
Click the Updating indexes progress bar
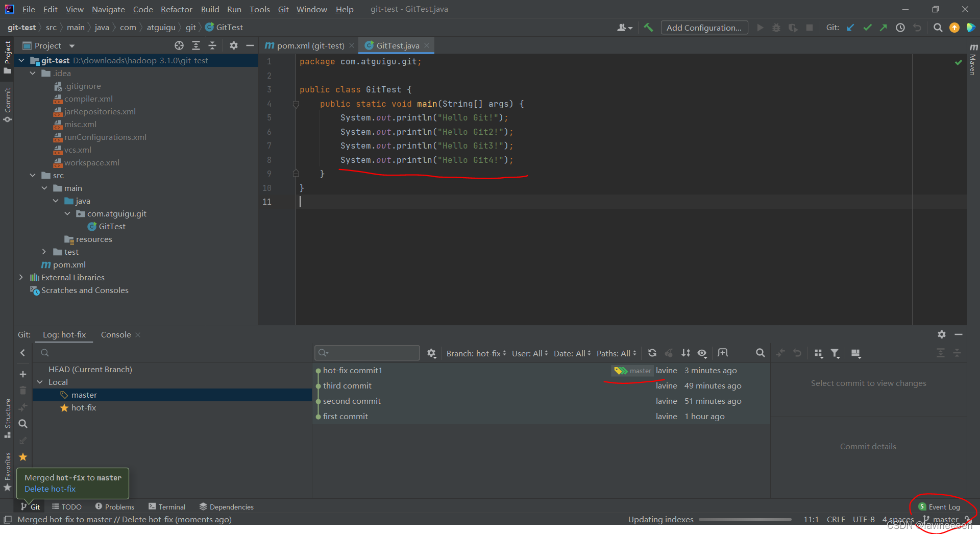[x=745, y=520]
